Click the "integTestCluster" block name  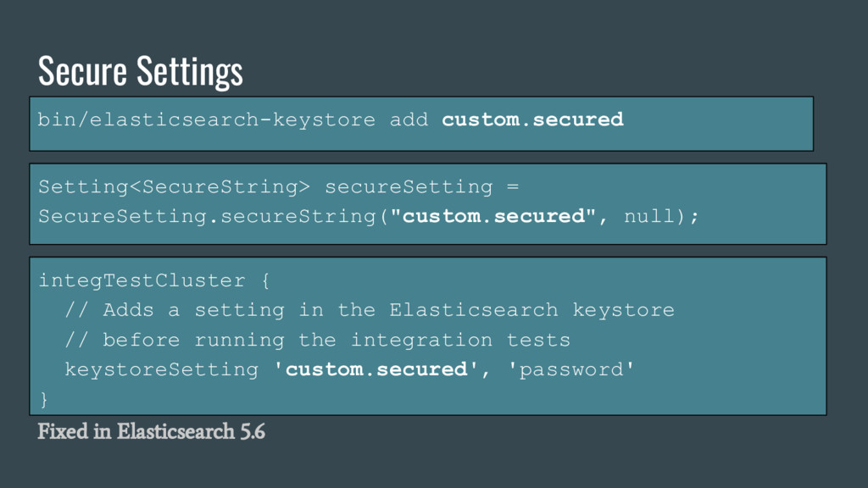pyautogui.click(x=142, y=280)
